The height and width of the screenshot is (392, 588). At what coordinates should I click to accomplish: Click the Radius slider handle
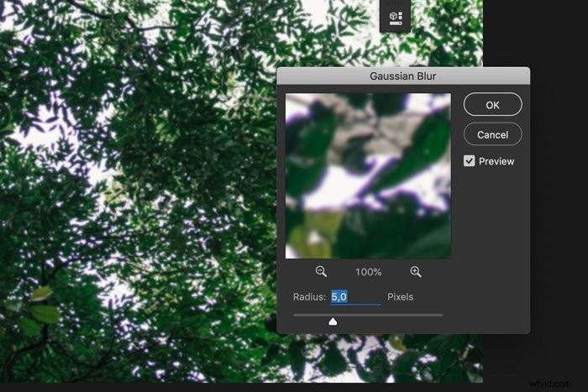pos(333,321)
